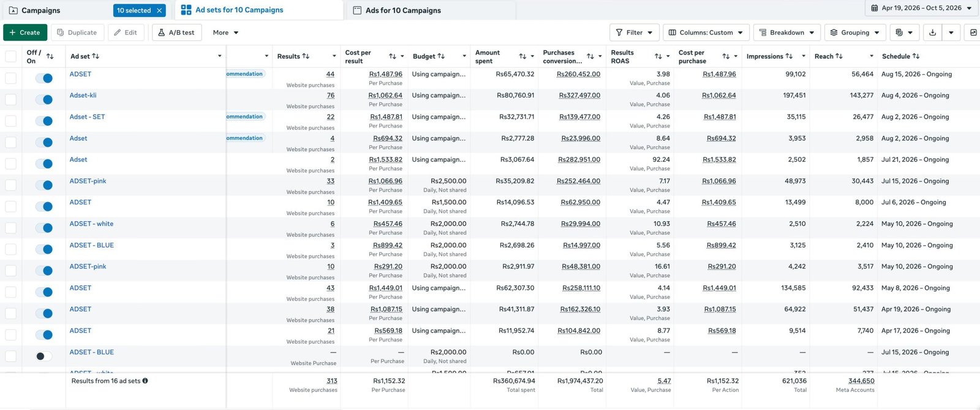Screen dimensions: 980x410
Task: Turn off the Adset-kli toggle
Action: point(43,99)
